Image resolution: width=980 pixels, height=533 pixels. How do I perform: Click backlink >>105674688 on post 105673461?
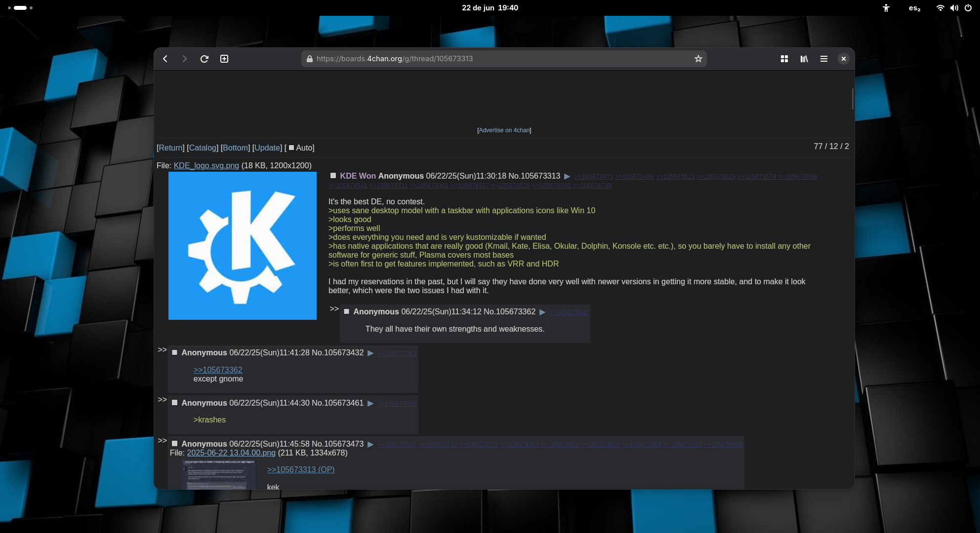point(397,404)
